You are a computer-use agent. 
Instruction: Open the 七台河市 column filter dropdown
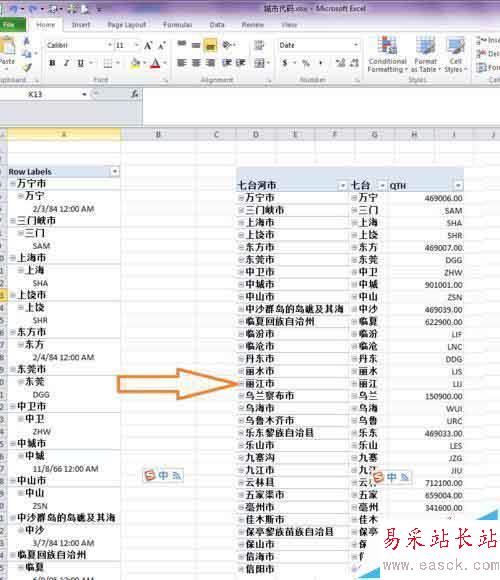(343, 185)
